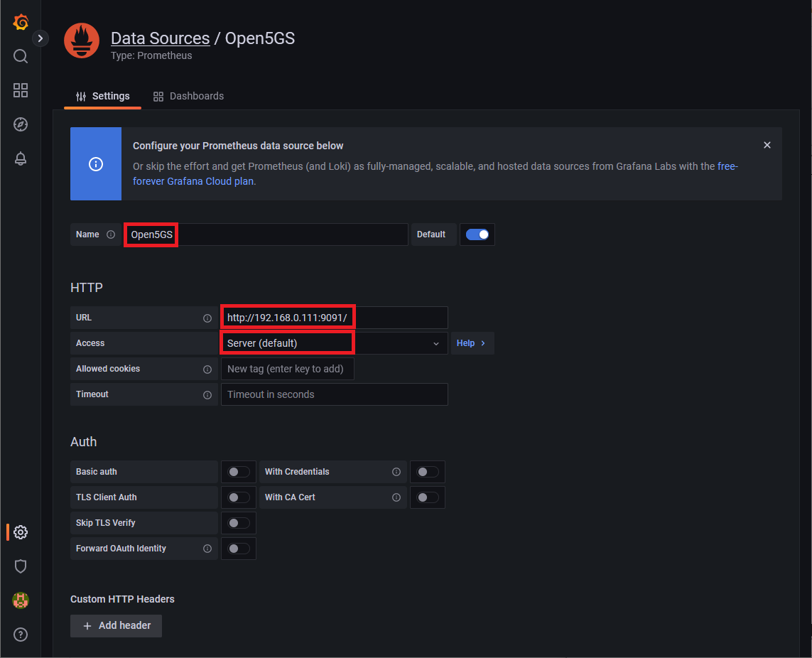Click the blue info banner icon
This screenshot has height=658, width=812.
tap(96, 164)
